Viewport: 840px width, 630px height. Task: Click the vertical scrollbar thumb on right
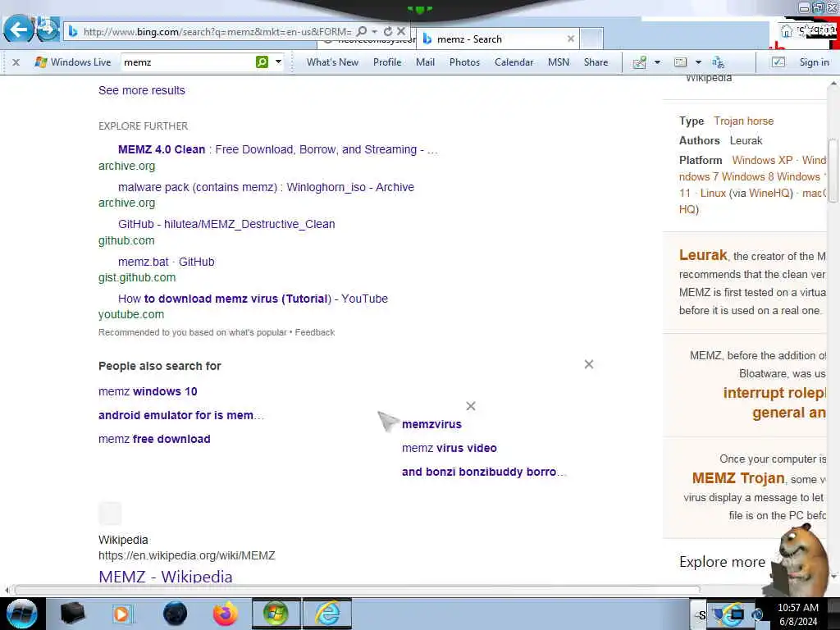point(833,171)
